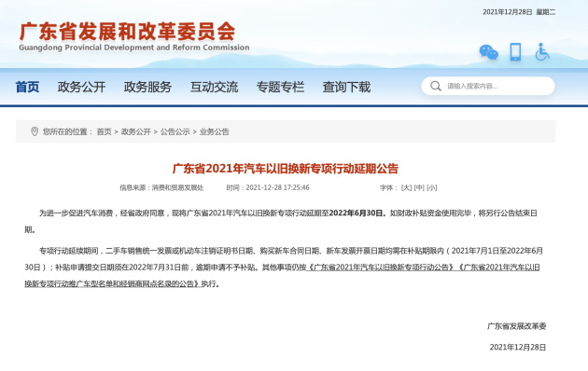Screen dimensions: 588x371
Task: Go to 业务公告 in breadcrumb trail
Action: pos(214,131)
